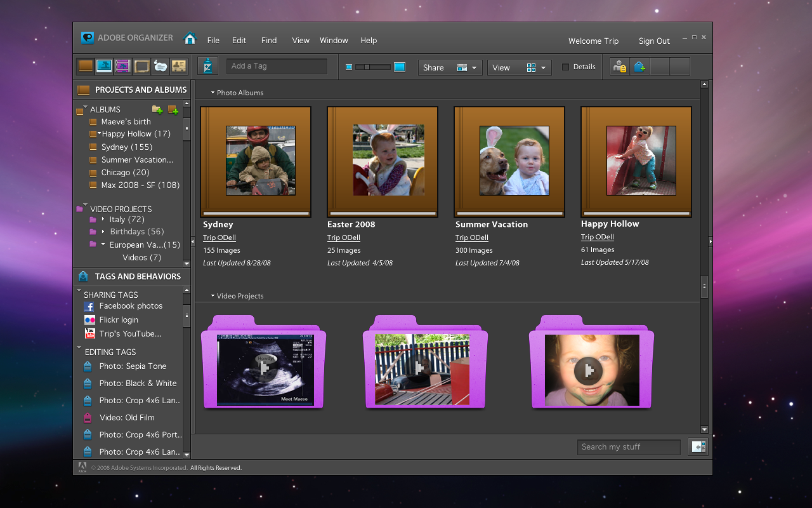
Task: Click the new album group folder icon
Action: pyautogui.click(x=157, y=110)
